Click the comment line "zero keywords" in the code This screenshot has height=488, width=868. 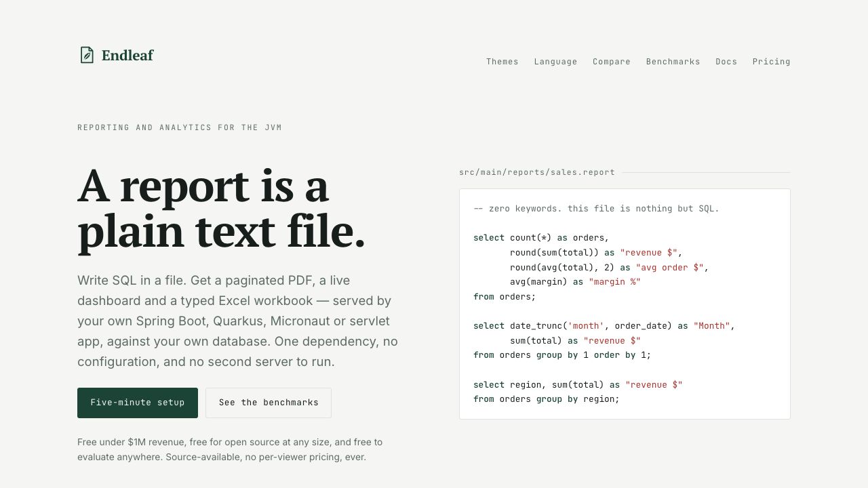pos(596,209)
